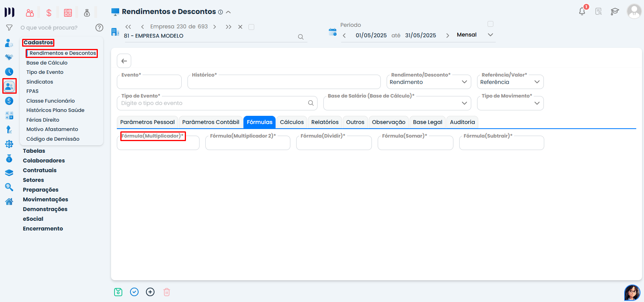Click the plus circle add icon
The width and height of the screenshot is (644, 302).
pos(150,292)
